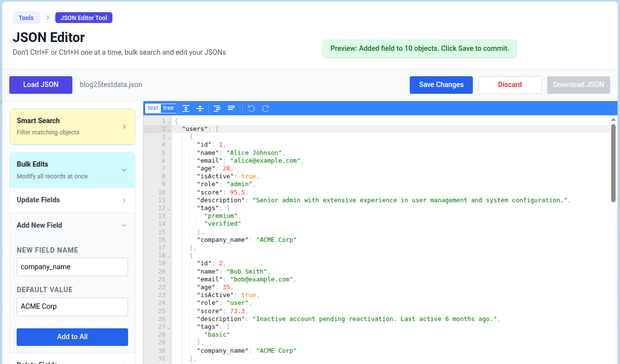
Task: Redo the last editor action
Action: point(266,108)
